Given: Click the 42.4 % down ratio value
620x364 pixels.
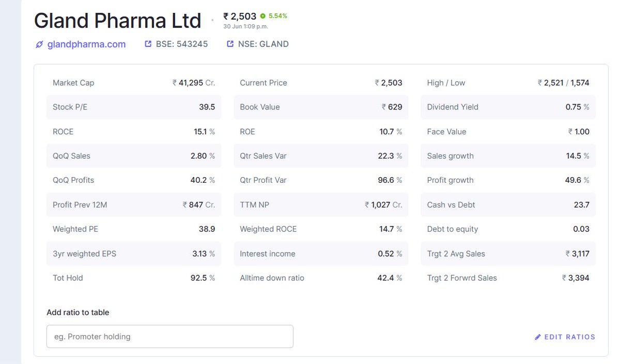Looking at the screenshot, I should click(390, 278).
